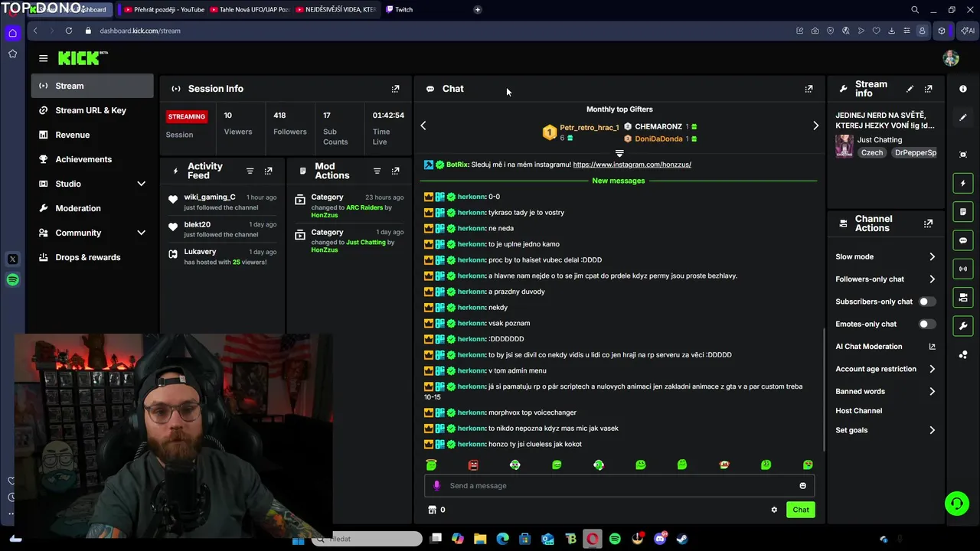Insert the first green halo emote
This screenshot has height=551, width=980.
(x=431, y=465)
